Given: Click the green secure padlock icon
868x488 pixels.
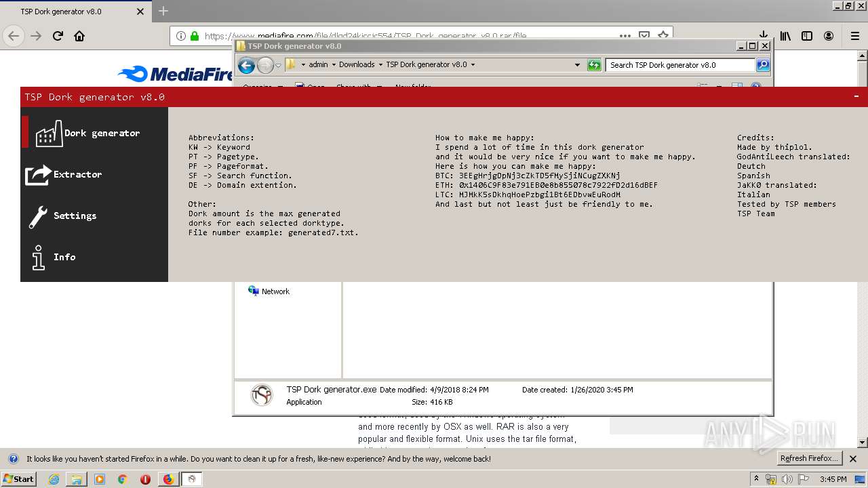Looking at the screenshot, I should (195, 36).
